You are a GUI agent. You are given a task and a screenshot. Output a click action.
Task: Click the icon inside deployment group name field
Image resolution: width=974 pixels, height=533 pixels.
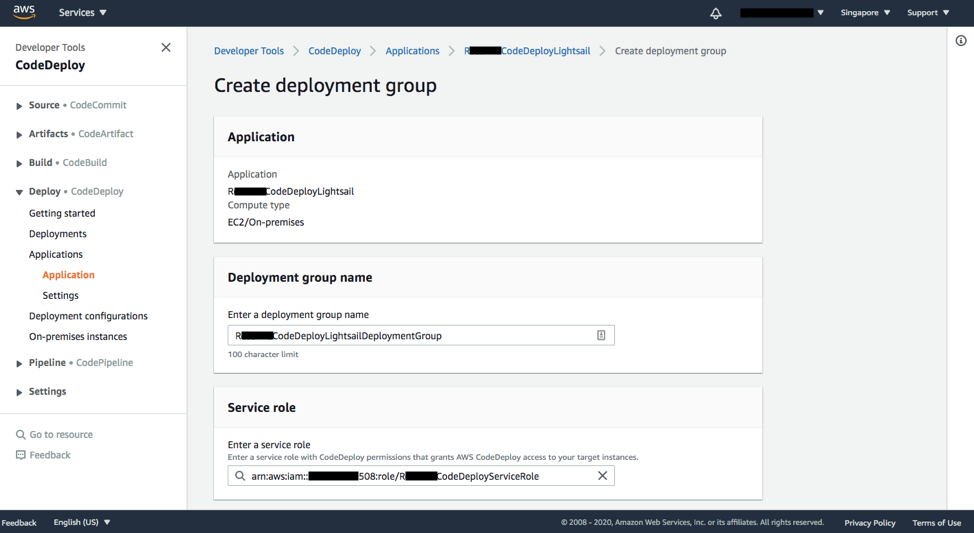[601, 335]
